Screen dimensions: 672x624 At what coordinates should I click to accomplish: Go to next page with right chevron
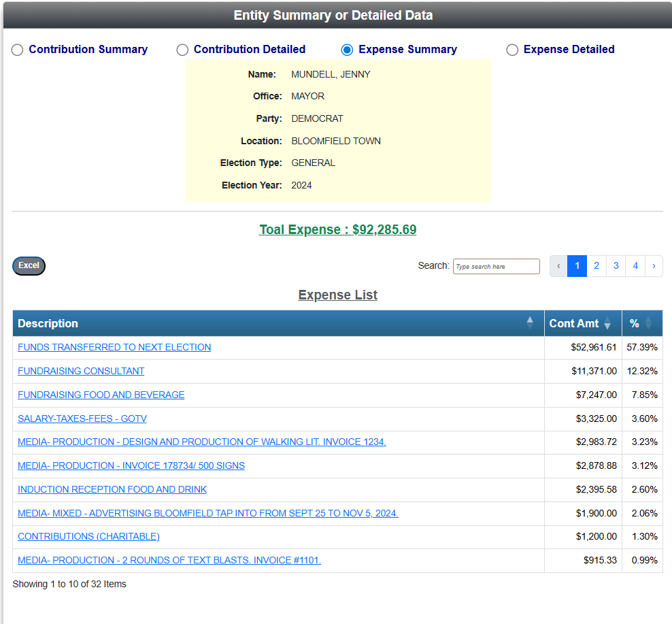coord(654,266)
